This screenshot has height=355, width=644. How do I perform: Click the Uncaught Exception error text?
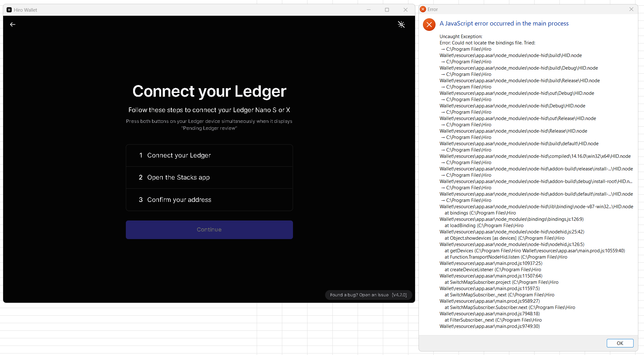461,36
